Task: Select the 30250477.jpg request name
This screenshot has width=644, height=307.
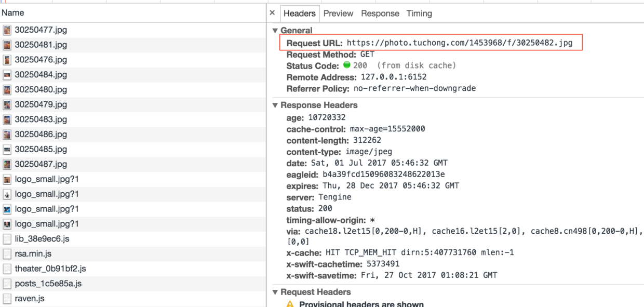Action: tap(41, 30)
